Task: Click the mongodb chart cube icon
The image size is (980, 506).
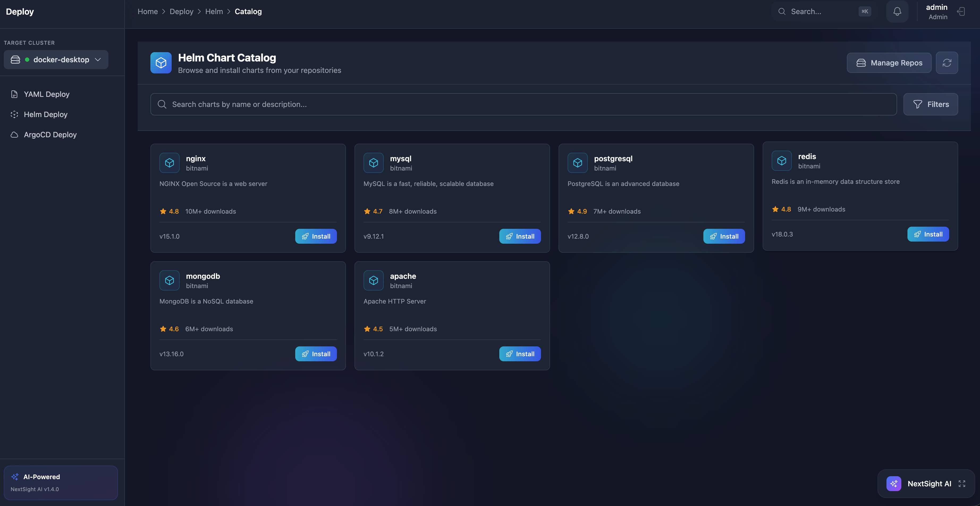Action: [169, 280]
